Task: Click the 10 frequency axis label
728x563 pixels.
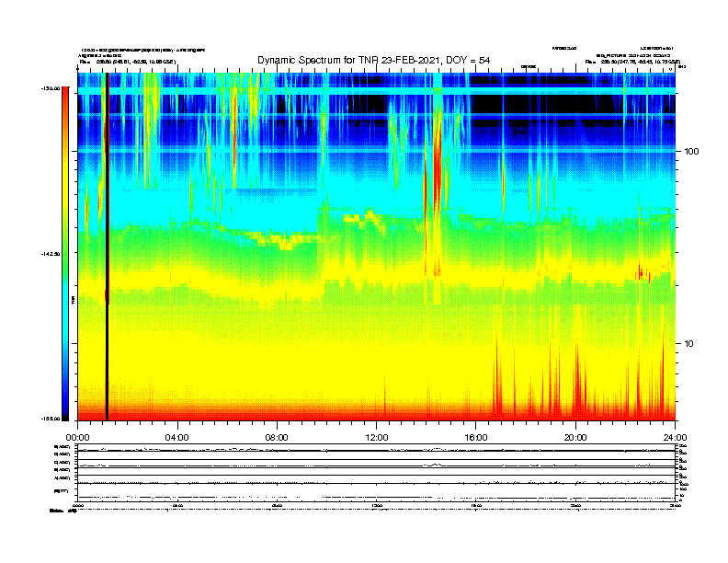Action: click(689, 344)
